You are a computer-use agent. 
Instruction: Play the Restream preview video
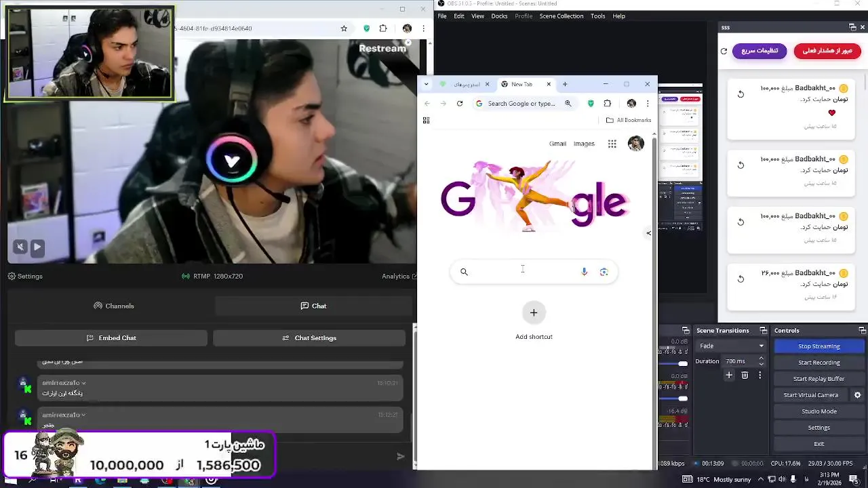pos(37,247)
